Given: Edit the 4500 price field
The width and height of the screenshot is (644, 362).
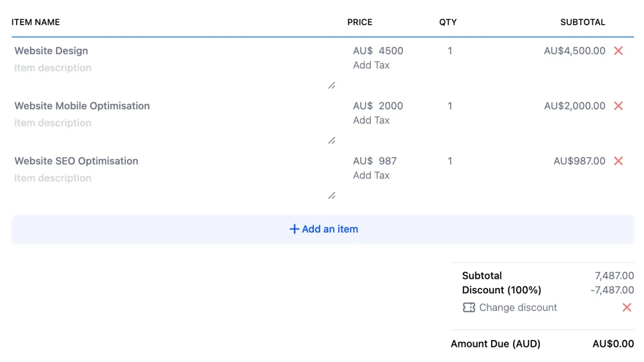Looking at the screenshot, I should click(x=391, y=51).
